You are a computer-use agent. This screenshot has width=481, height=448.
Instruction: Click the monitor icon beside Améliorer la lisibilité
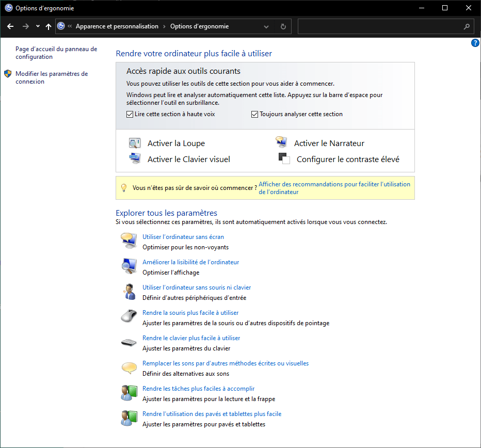(x=129, y=266)
